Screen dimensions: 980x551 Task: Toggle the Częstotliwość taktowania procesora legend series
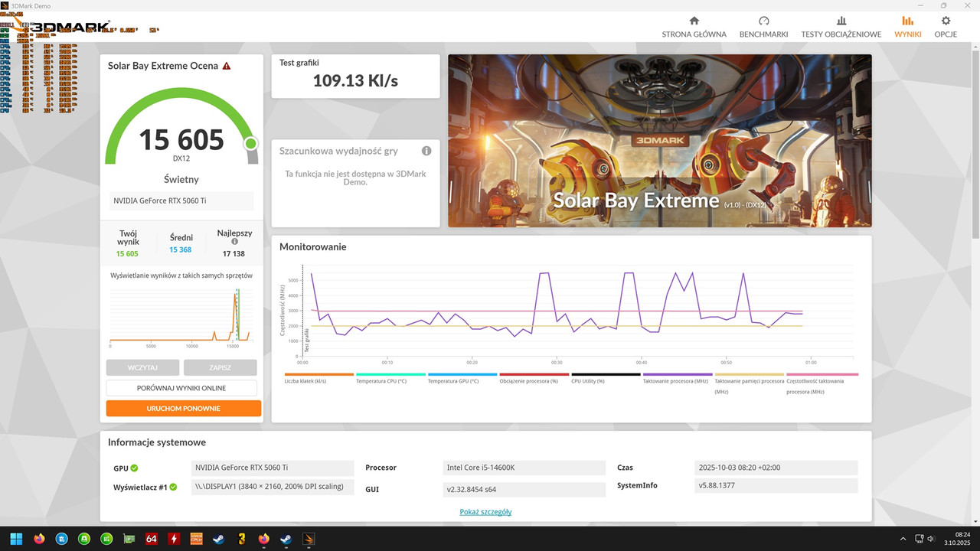822,383
